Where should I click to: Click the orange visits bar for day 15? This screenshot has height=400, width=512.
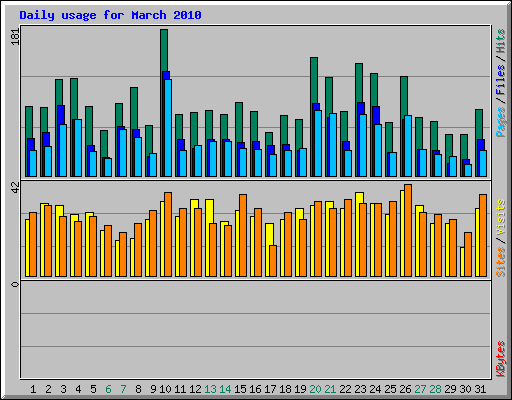pyautogui.click(x=243, y=236)
